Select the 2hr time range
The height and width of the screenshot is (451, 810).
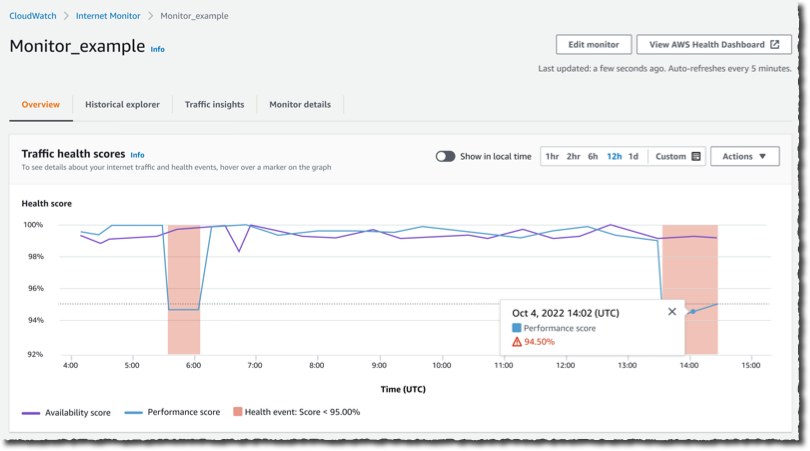573,156
